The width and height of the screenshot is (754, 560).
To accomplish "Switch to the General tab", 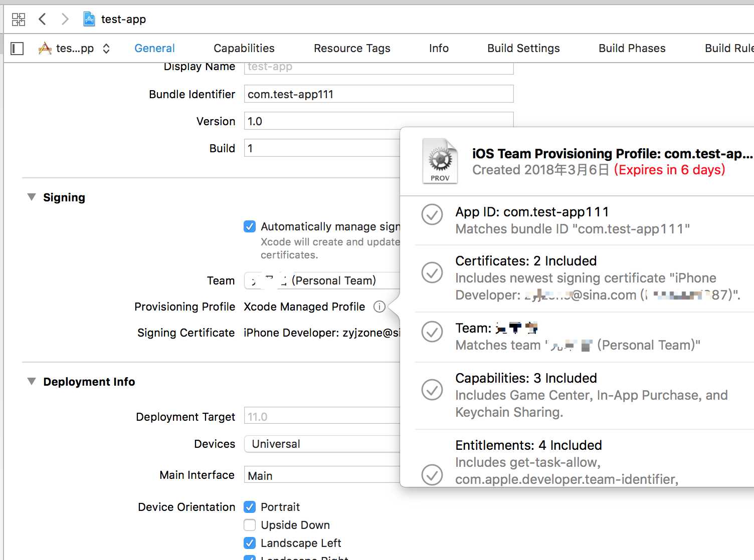I will (154, 49).
